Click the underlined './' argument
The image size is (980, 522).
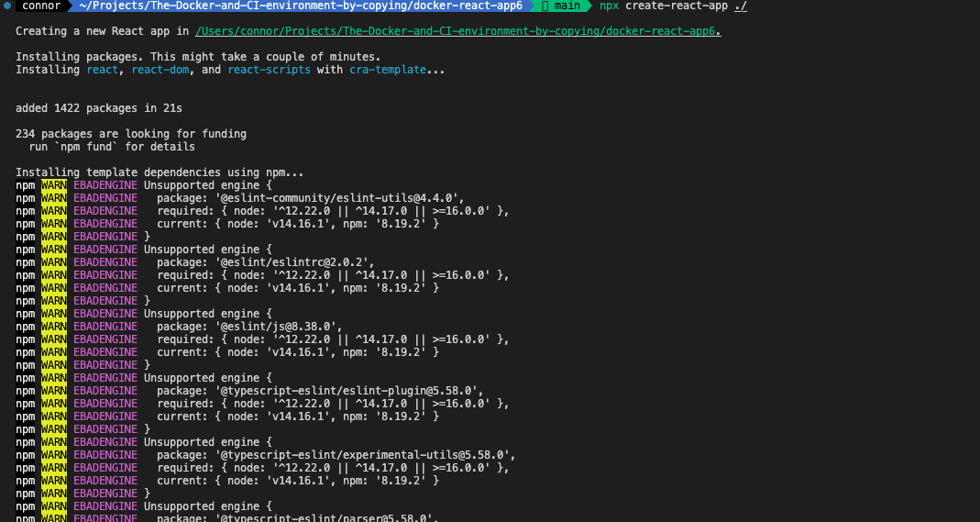[741, 6]
